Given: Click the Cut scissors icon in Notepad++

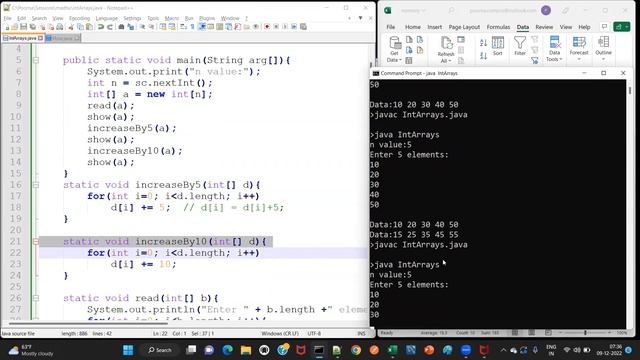Looking at the screenshot, I should coord(71,27).
